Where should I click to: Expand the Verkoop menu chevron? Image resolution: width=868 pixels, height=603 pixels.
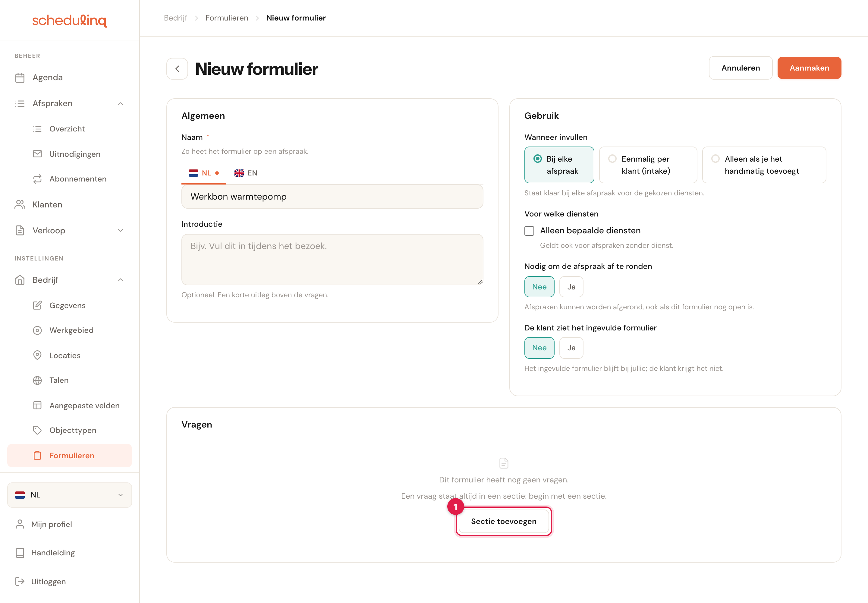point(121,230)
